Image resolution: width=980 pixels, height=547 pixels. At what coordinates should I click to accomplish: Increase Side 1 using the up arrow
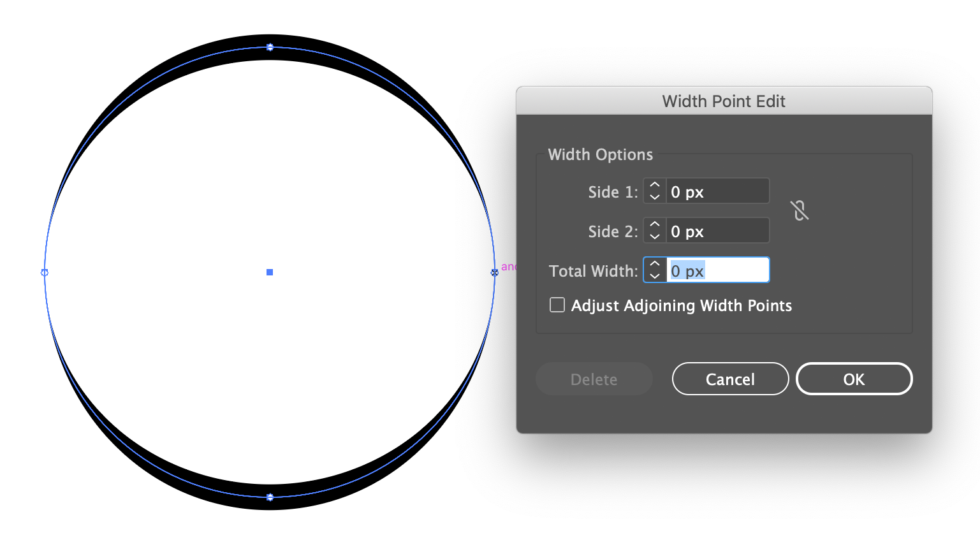(654, 186)
